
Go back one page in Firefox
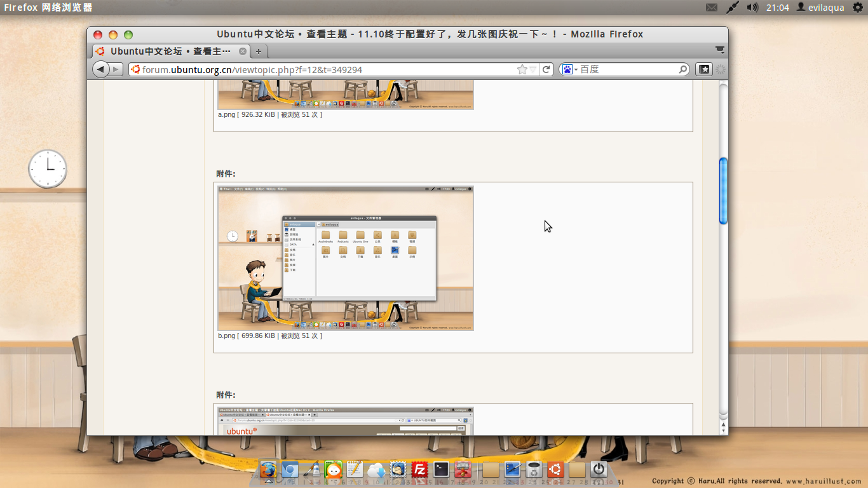point(100,69)
